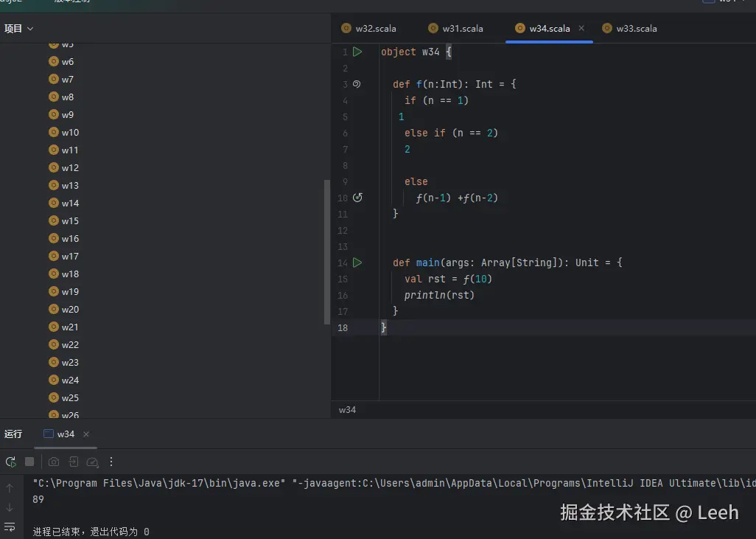This screenshot has width=756, height=539.
Task: Jump down with next occurrence arrow
Action: (10, 508)
